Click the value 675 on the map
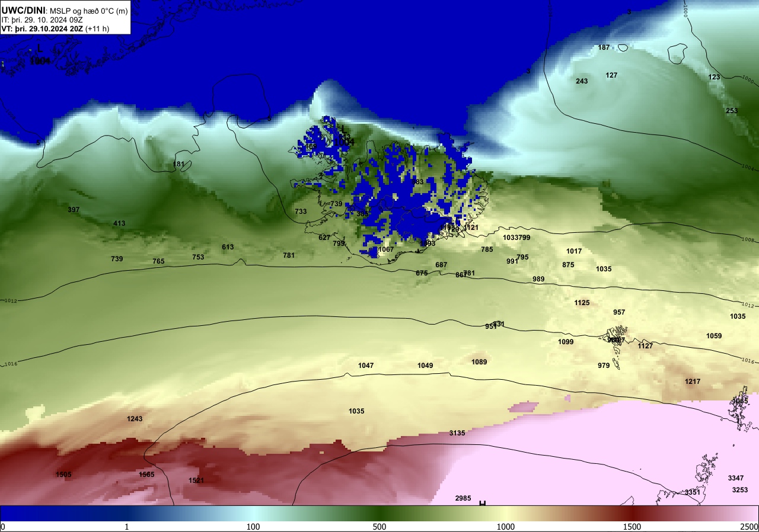Image resolution: width=759 pixels, height=532 pixels. point(422,273)
